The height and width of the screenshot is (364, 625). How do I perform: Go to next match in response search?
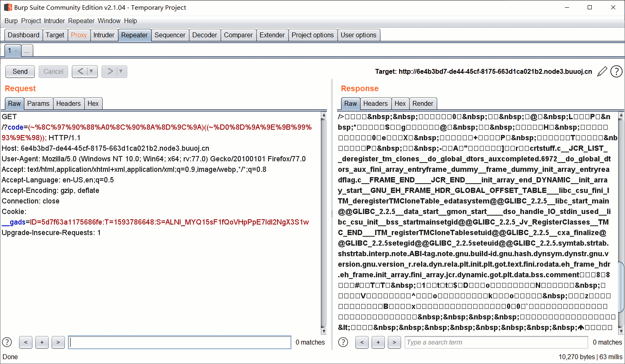tap(394, 342)
